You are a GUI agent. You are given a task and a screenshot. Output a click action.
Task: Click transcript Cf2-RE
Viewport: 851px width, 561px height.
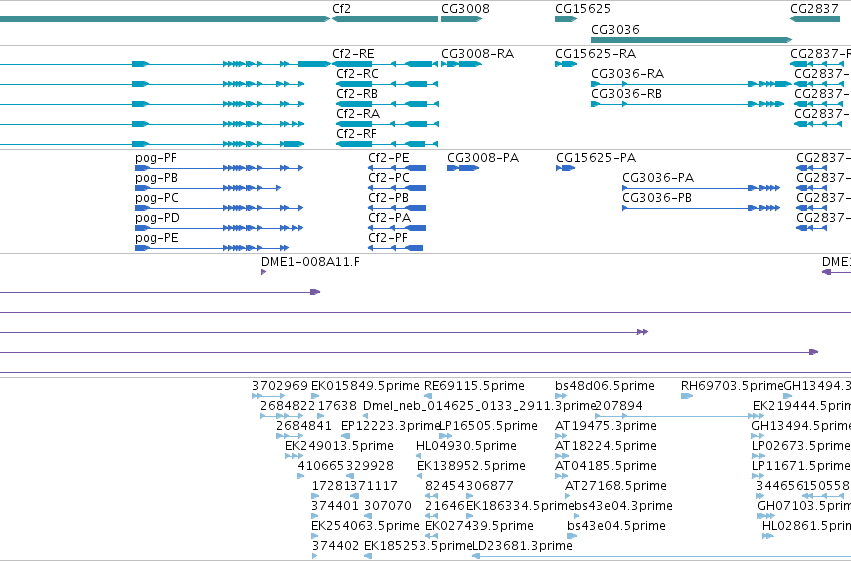pyautogui.click(x=385, y=64)
